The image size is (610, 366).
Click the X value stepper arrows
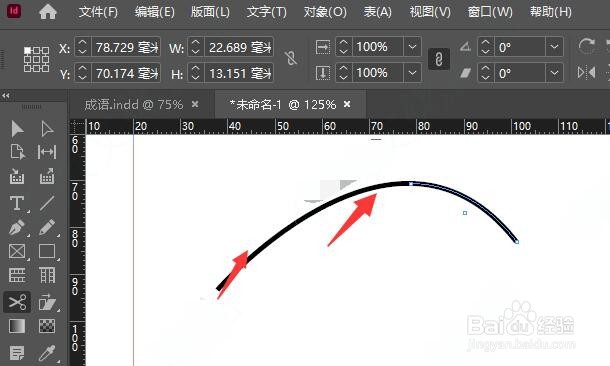click(82, 47)
